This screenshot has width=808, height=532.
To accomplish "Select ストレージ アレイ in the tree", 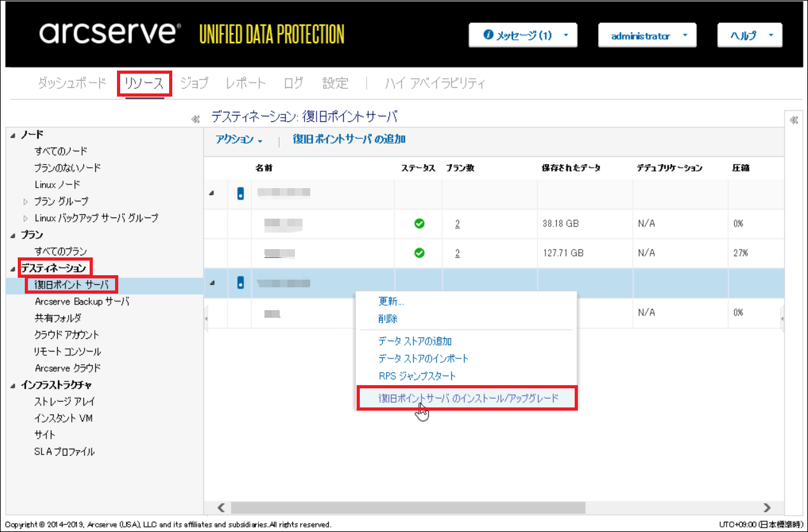I will pos(64,402).
